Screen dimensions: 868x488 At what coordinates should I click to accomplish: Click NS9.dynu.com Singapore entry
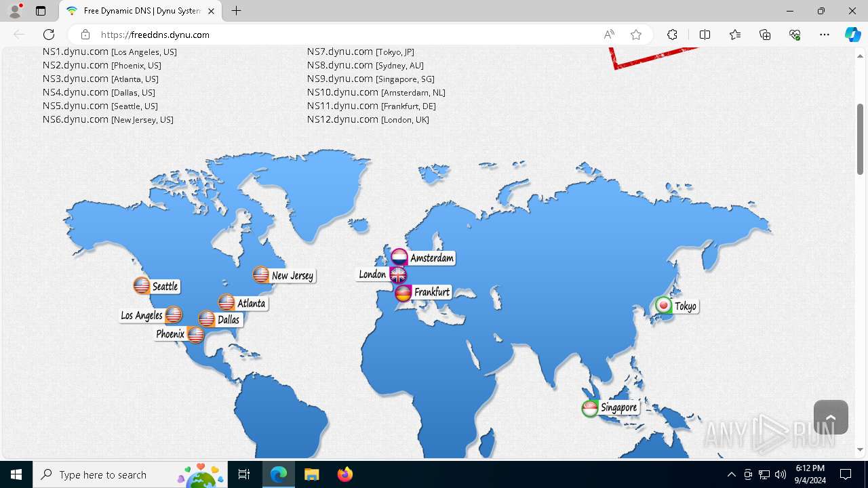(371, 79)
